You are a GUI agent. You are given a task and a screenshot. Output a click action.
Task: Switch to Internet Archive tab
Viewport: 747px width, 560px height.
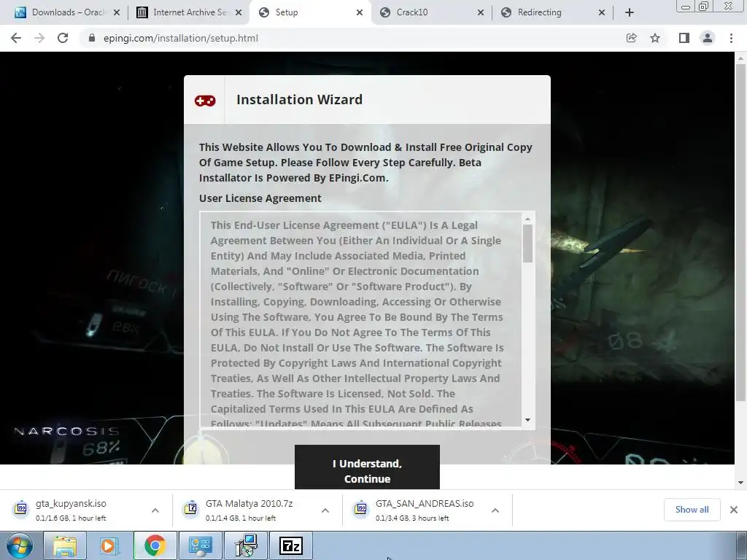pyautogui.click(x=188, y=12)
